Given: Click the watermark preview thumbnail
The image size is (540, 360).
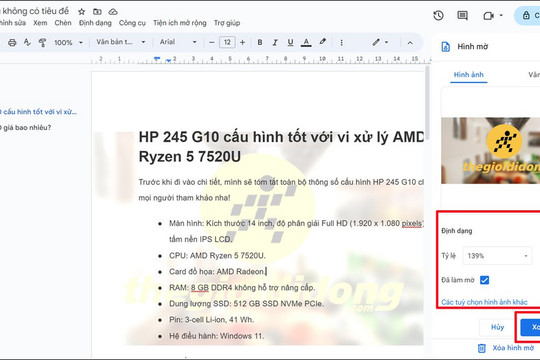Looking at the screenshot, I should [x=490, y=150].
